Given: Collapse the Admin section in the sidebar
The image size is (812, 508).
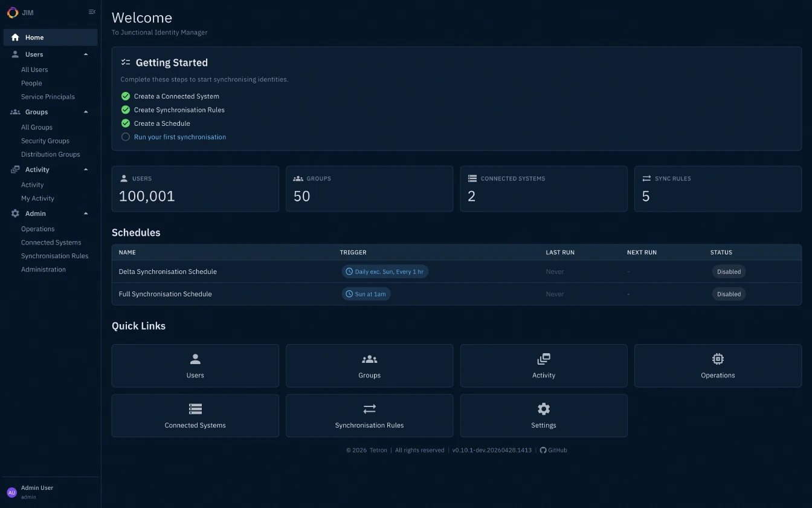Looking at the screenshot, I should [x=85, y=213].
